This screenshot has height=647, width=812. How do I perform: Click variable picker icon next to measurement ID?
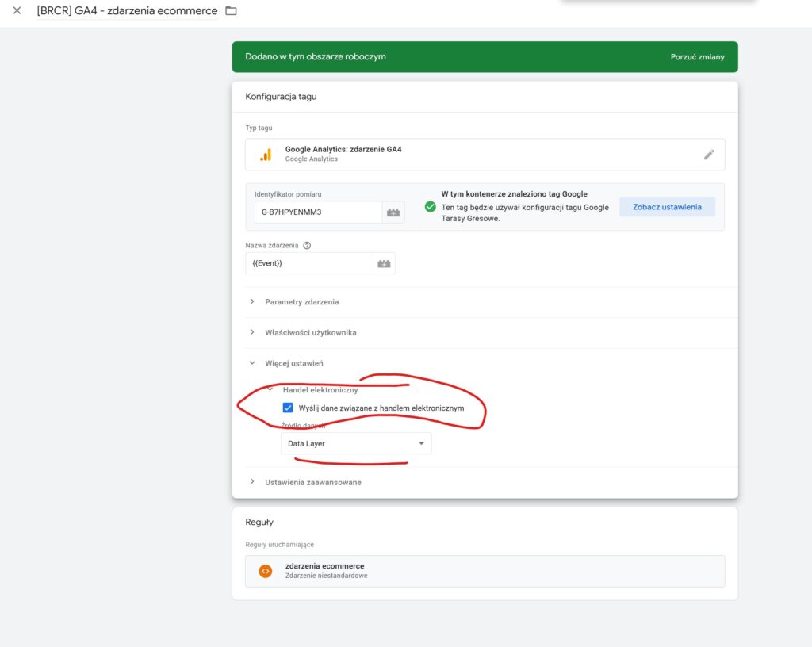pos(393,212)
